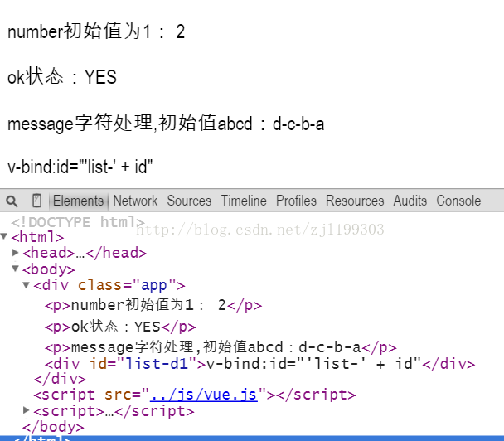Click page text 'number初始值为1： 2'
The height and width of the screenshot is (441, 504).
click(96, 31)
